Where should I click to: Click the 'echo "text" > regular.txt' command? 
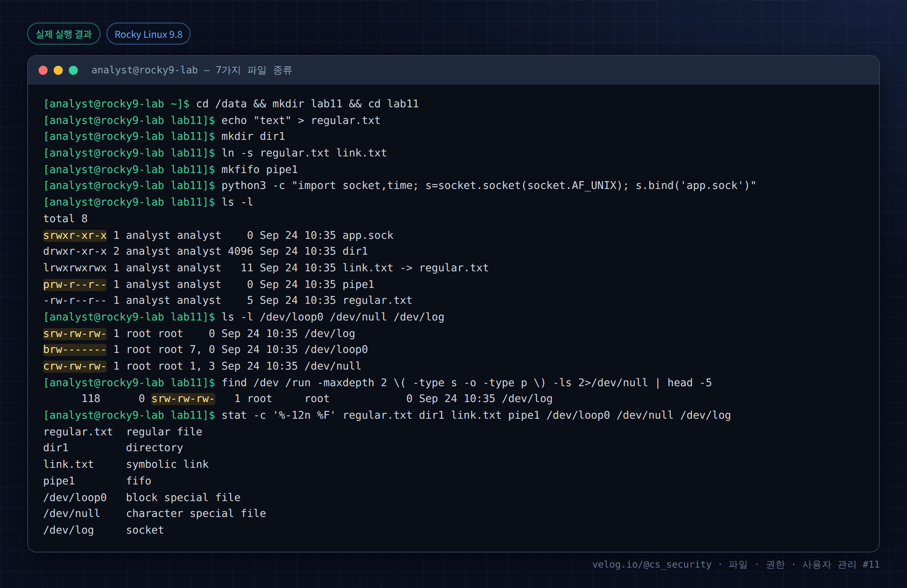coord(301,121)
